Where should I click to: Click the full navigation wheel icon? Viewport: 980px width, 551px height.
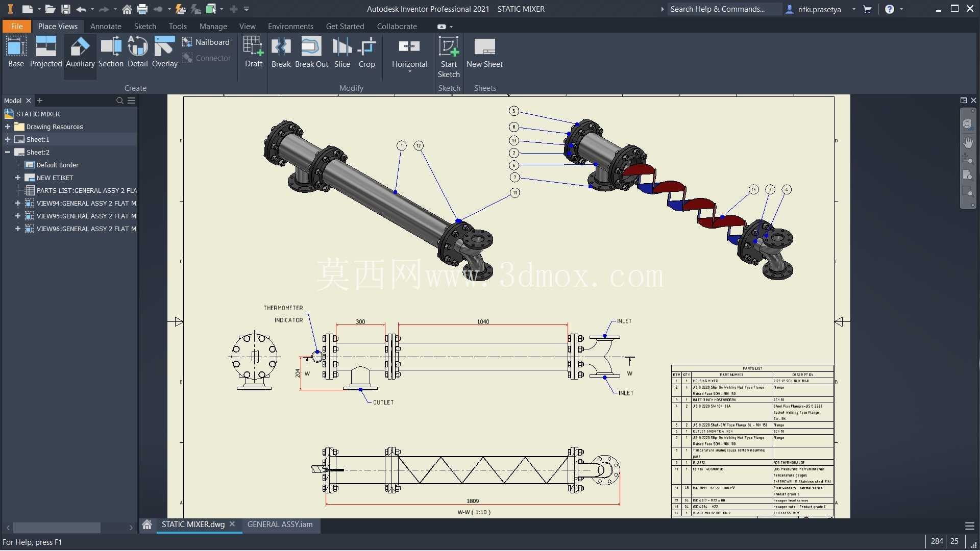[968, 124]
